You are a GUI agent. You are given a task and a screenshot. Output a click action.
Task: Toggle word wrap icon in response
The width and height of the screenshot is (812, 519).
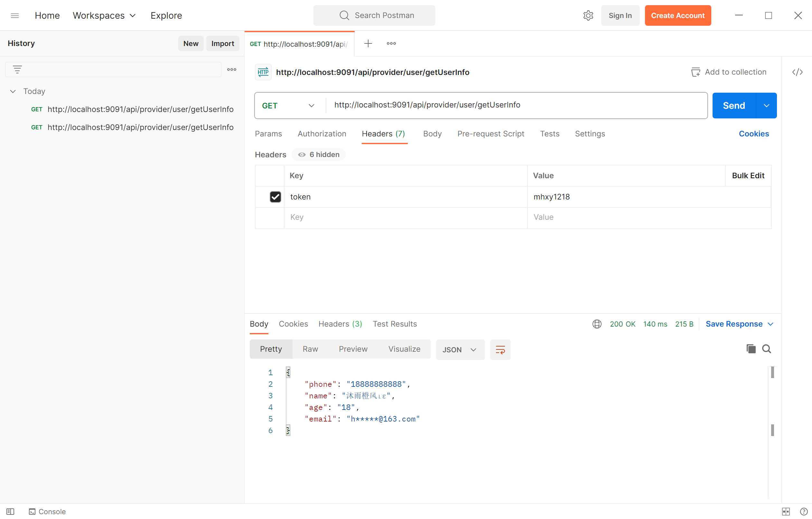pyautogui.click(x=500, y=350)
